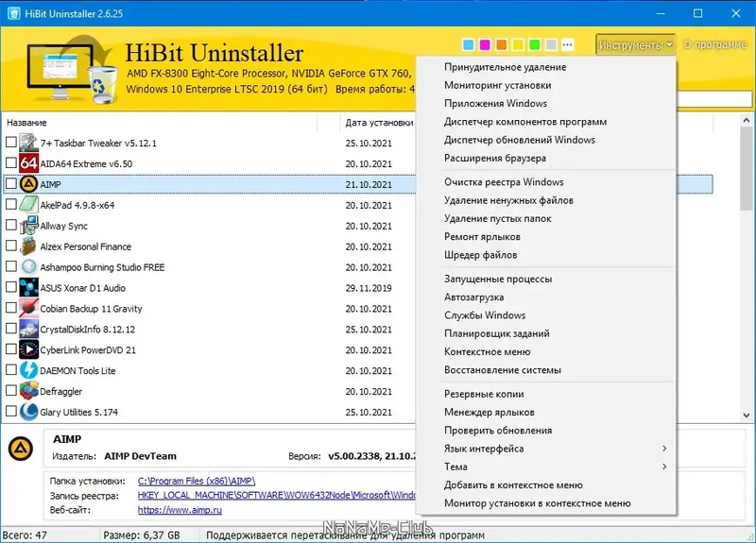
Task: Open more theme colors via the ellipsis swatch
Action: point(568,44)
